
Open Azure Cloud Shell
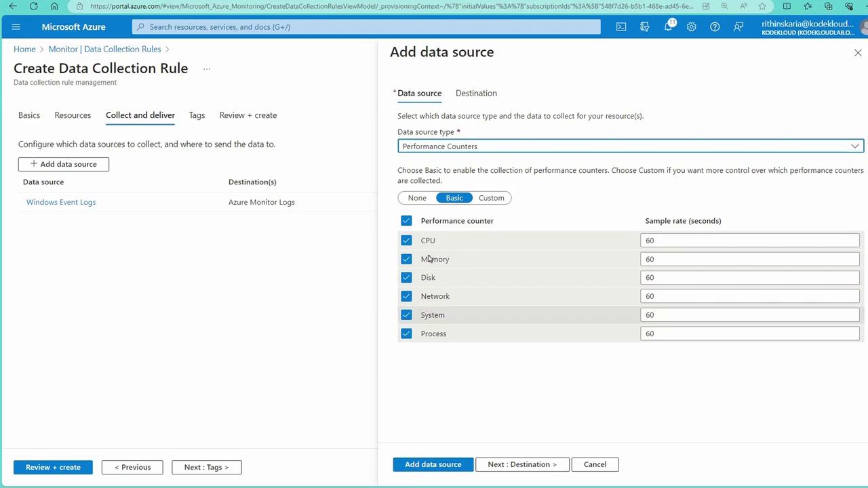click(x=621, y=27)
